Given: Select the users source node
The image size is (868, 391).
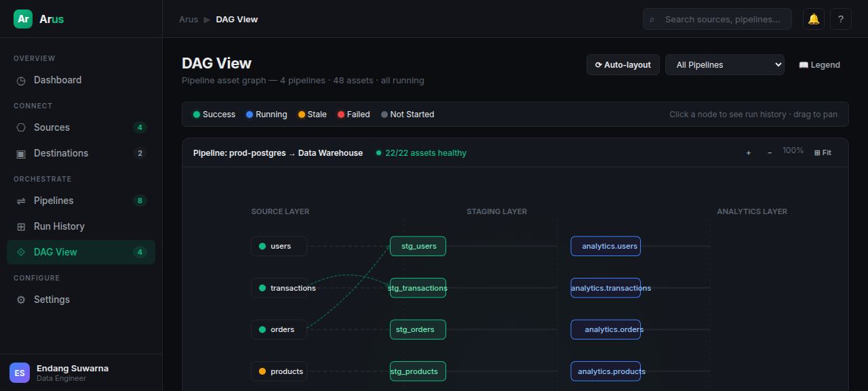Looking at the screenshot, I should coord(279,246).
